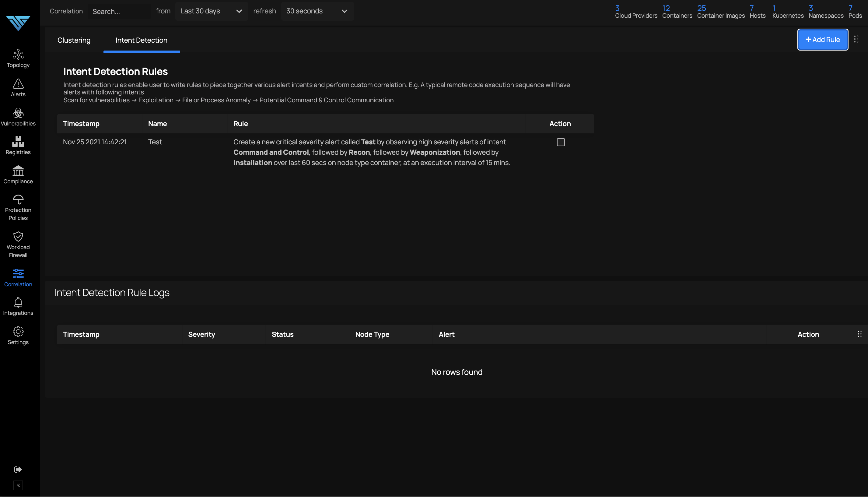Tick the Test rule checkbox

tap(561, 142)
